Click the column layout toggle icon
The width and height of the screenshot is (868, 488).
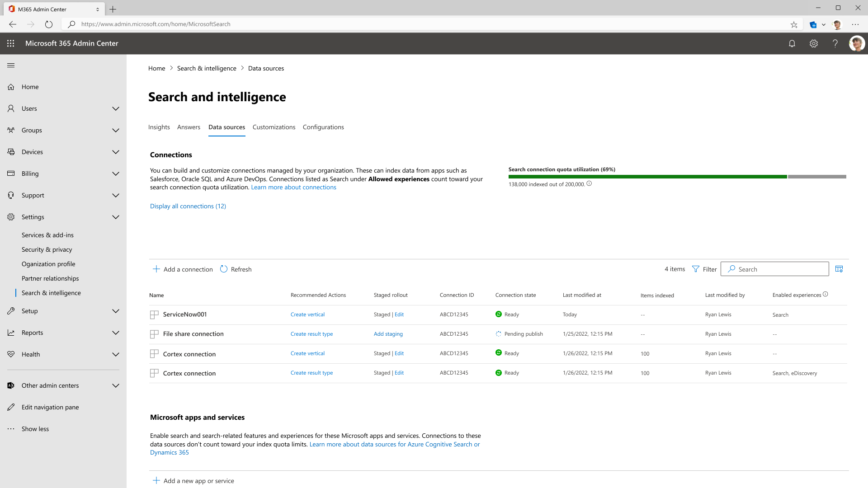click(x=839, y=269)
